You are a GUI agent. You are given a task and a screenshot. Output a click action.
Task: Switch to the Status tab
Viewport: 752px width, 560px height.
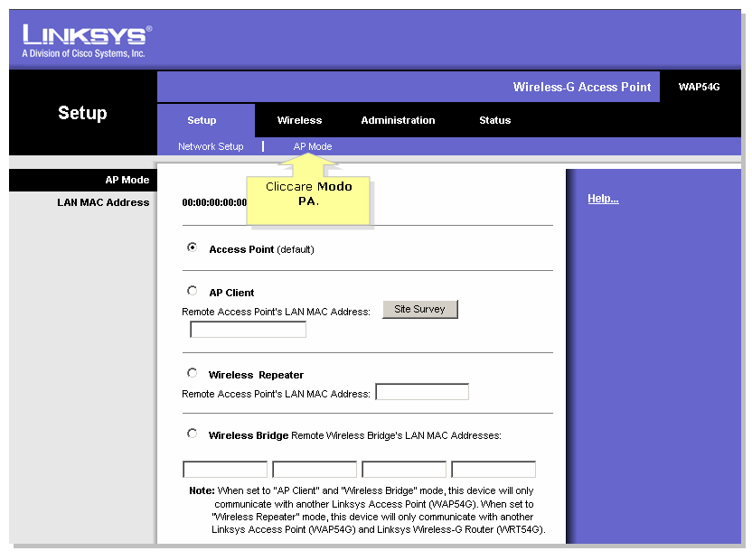click(x=494, y=120)
